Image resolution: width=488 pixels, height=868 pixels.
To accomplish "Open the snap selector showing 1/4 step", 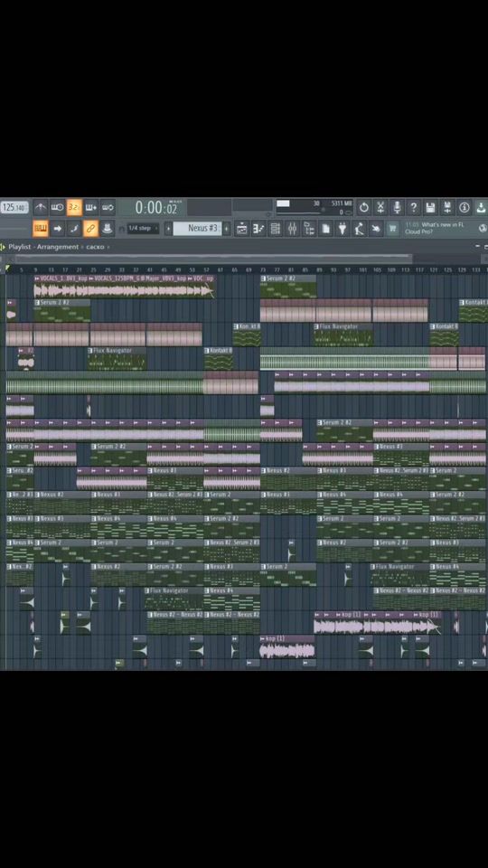I will pos(143,228).
